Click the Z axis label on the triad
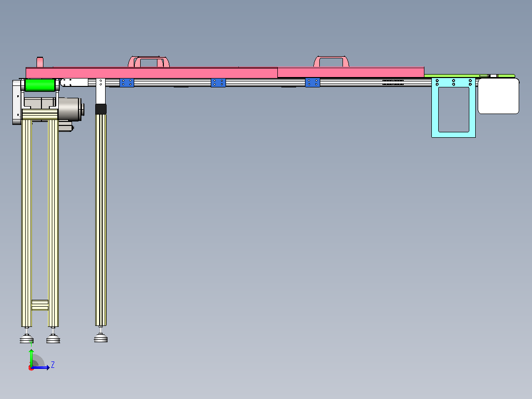The height and width of the screenshot is (399, 532). 53,365
